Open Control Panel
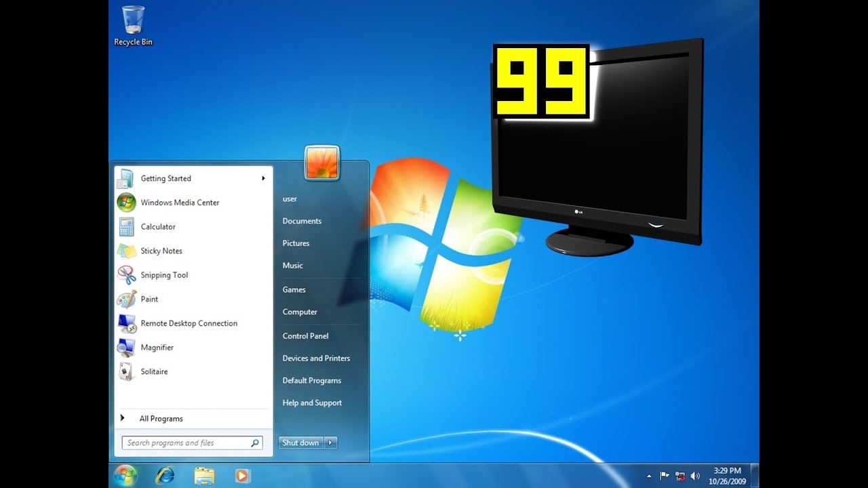This screenshot has width=868, height=488. (x=305, y=336)
